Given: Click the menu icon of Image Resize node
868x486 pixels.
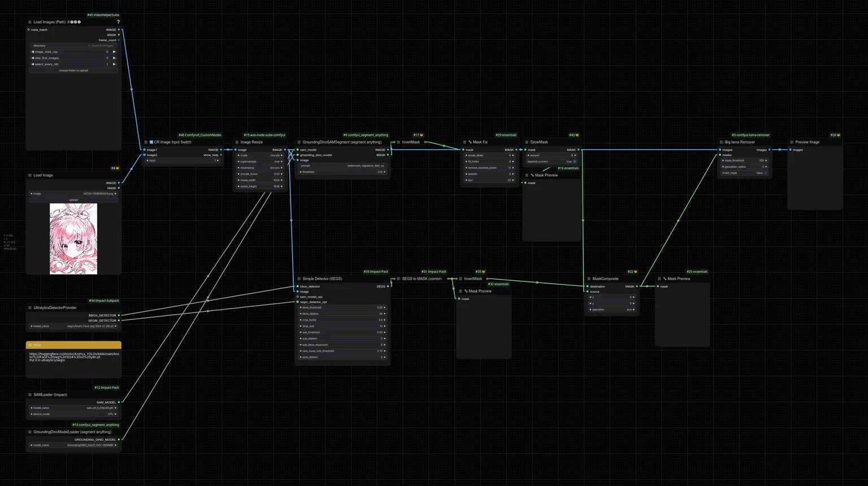Looking at the screenshot, I should click(237, 142).
